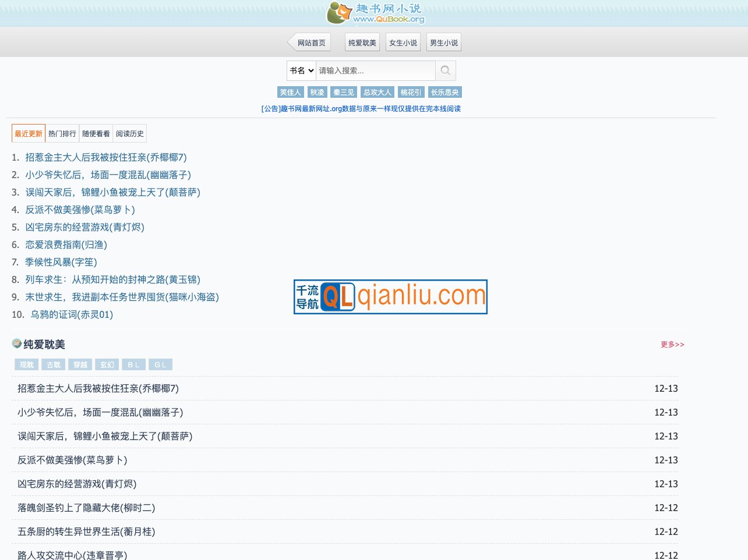The width and height of the screenshot is (748, 560).
Task: Click 更多>> link for 纯爱耽美
Action: pyautogui.click(x=672, y=345)
